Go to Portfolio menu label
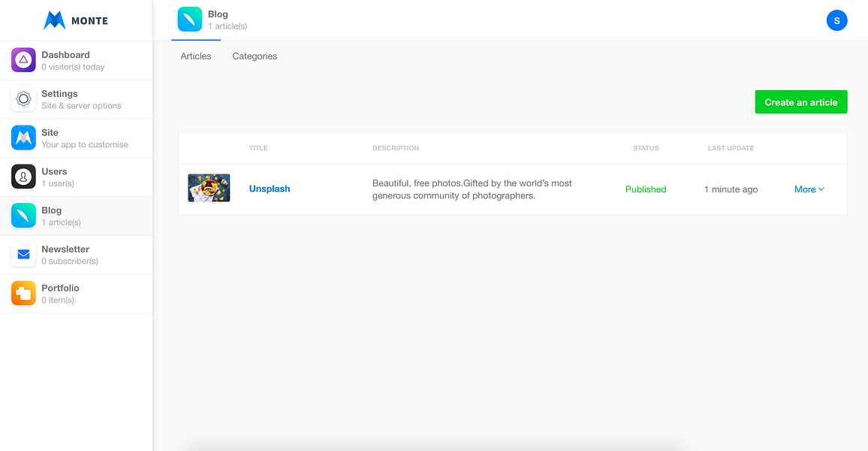868x451 pixels. tap(60, 288)
